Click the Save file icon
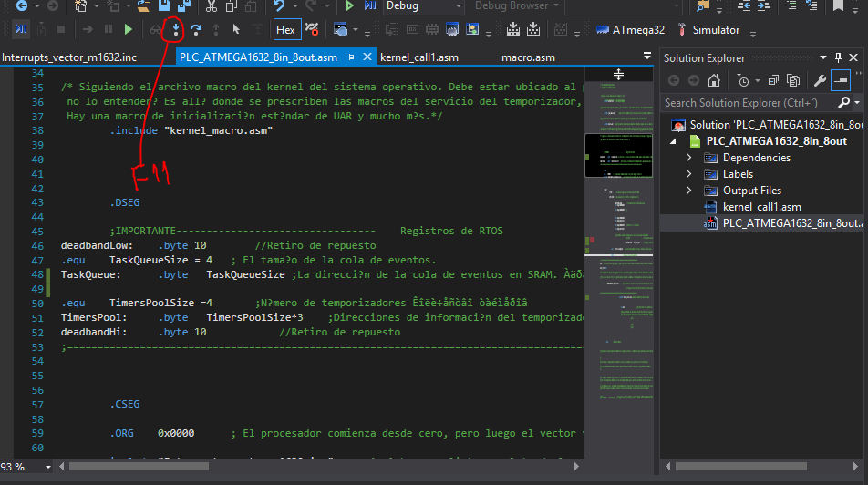 [164, 5]
